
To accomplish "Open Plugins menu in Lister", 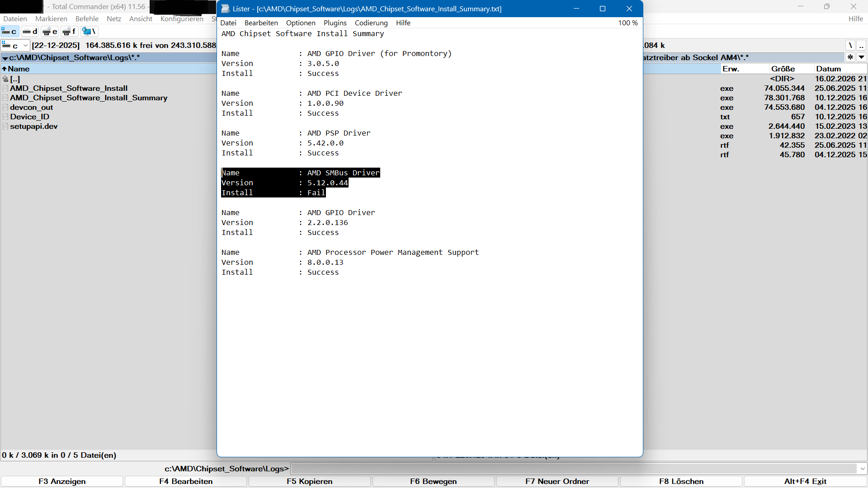I will pos(335,23).
